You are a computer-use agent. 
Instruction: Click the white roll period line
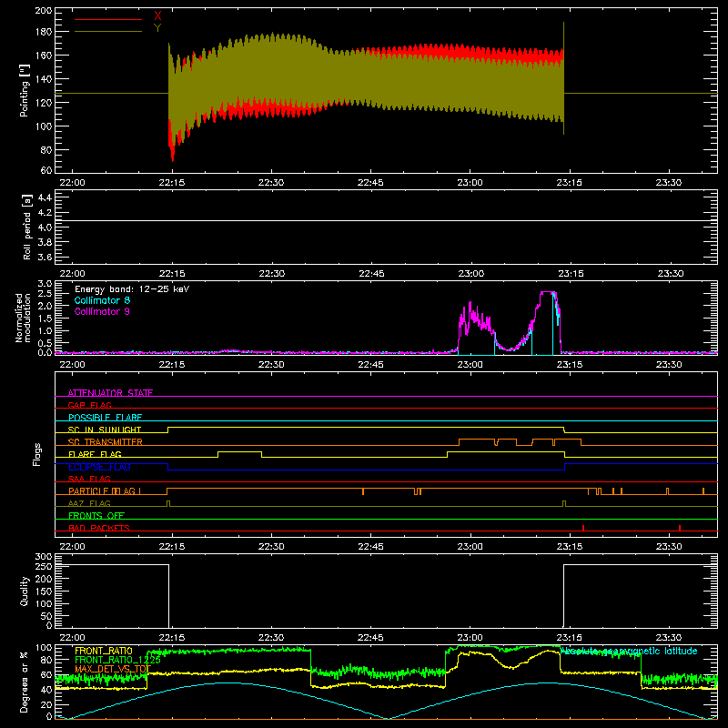[x=386, y=220]
